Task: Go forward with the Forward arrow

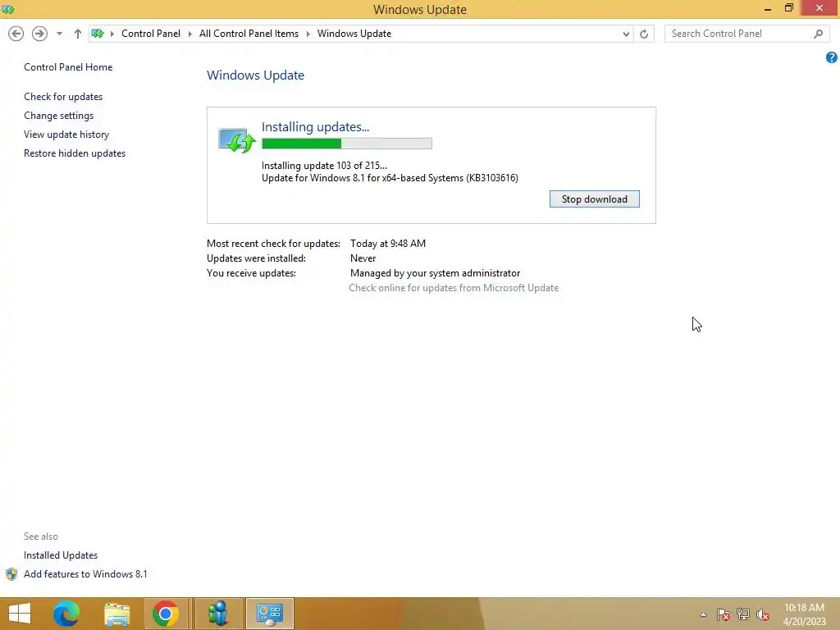Action: click(39, 34)
